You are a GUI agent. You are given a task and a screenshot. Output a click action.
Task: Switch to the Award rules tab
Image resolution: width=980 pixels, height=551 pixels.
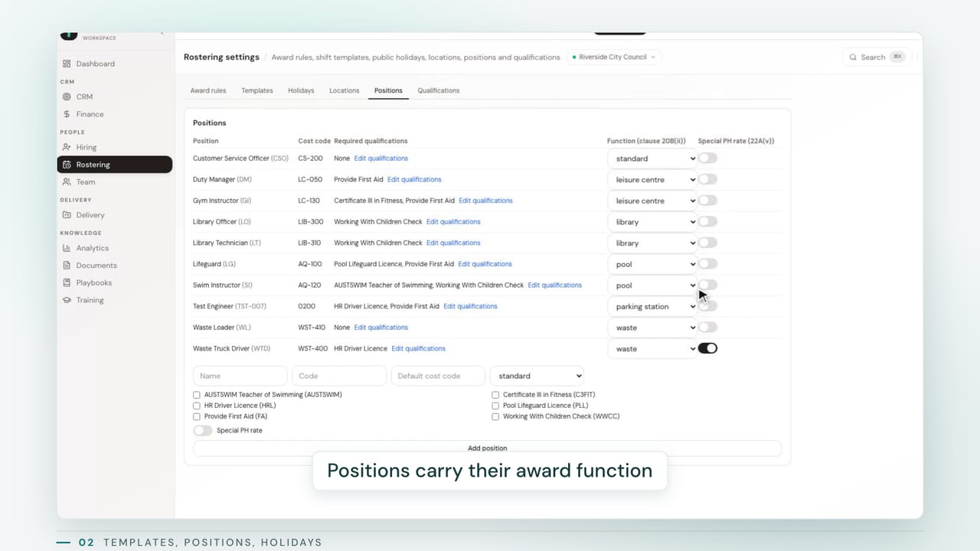[x=208, y=90]
